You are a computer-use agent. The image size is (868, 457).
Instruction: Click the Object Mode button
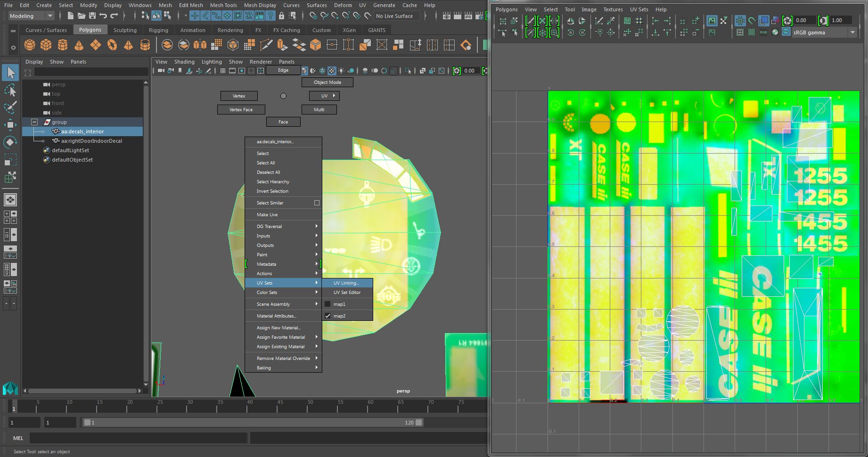point(327,82)
